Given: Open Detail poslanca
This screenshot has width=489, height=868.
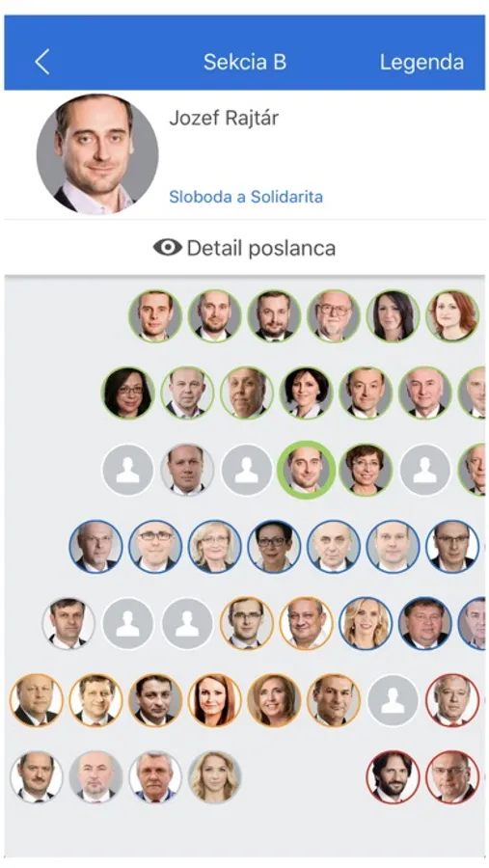Looking at the screenshot, I should [x=244, y=248].
